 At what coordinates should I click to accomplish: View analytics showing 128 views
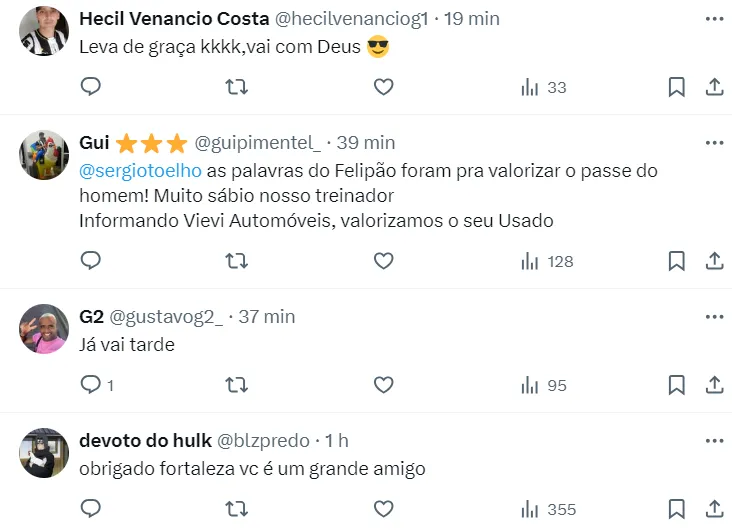click(547, 261)
